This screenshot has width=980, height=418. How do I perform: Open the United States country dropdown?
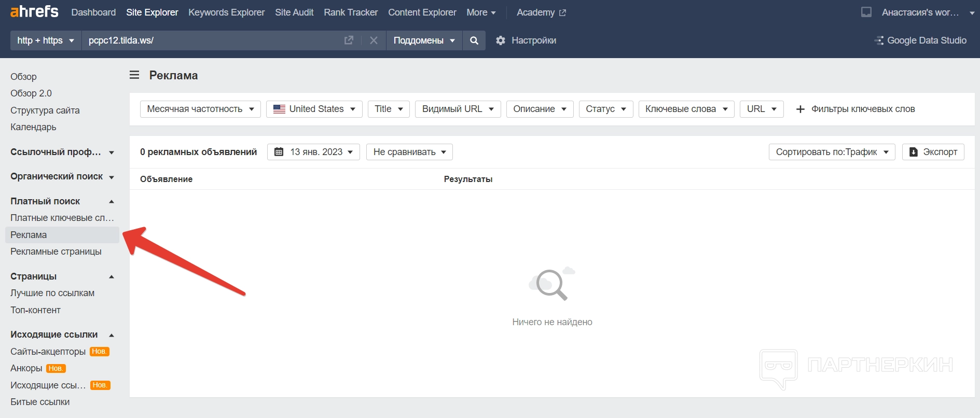click(314, 109)
